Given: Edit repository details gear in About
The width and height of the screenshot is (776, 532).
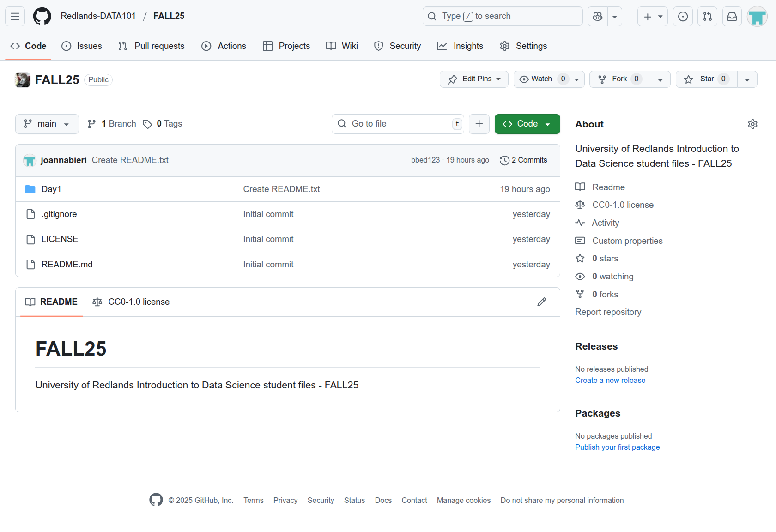Looking at the screenshot, I should coord(752,124).
